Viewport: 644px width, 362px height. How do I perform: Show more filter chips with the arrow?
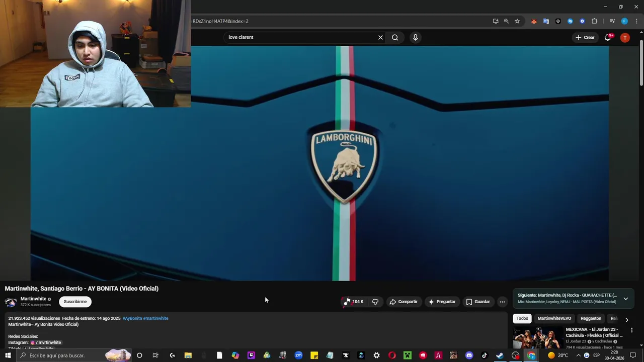click(626, 320)
